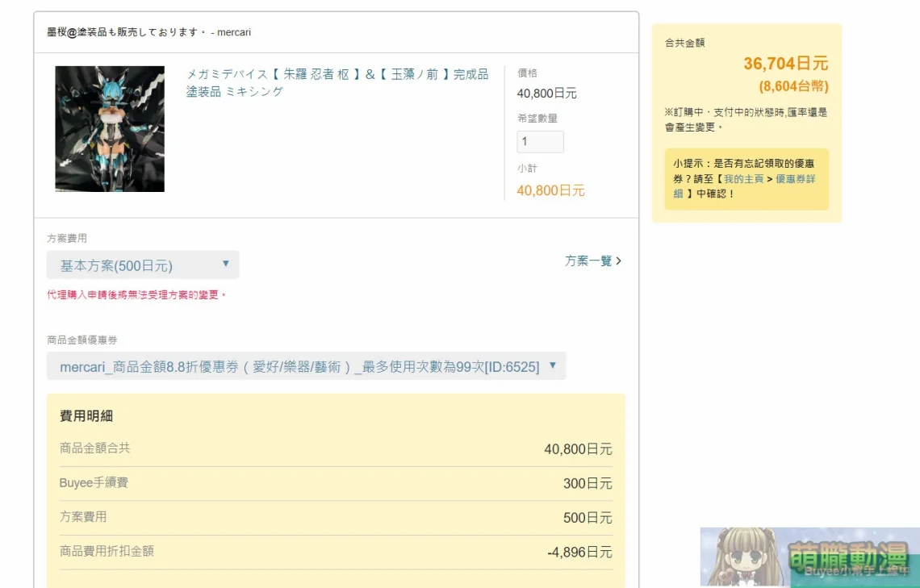Select the Buyee手續費 label
Screen dimensions: 920x588
click(94, 482)
